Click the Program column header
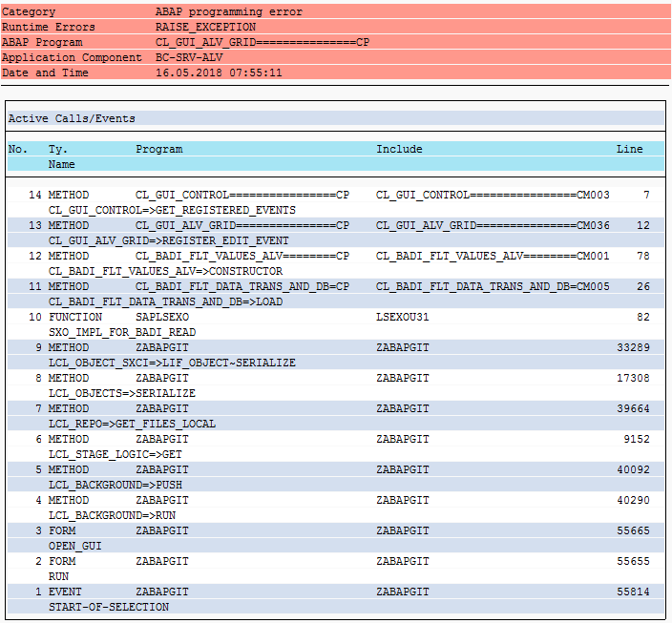This screenshot has width=672, height=623. click(x=159, y=149)
